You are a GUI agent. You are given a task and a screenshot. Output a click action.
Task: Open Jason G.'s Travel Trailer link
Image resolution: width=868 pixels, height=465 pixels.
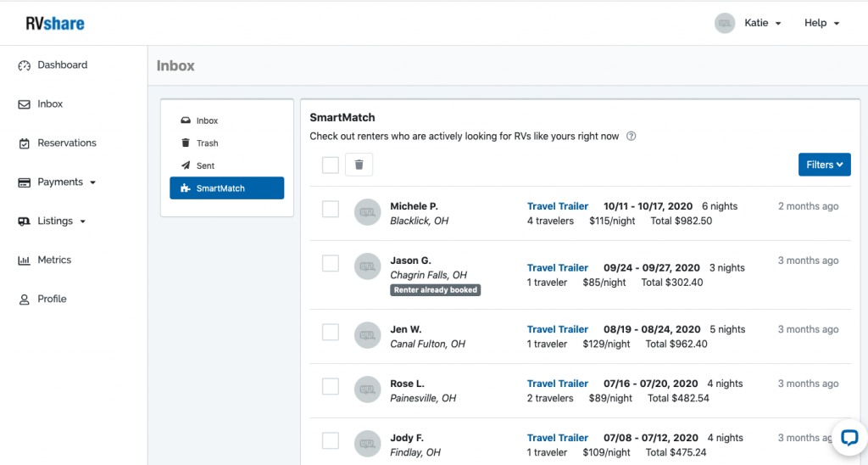(x=558, y=267)
